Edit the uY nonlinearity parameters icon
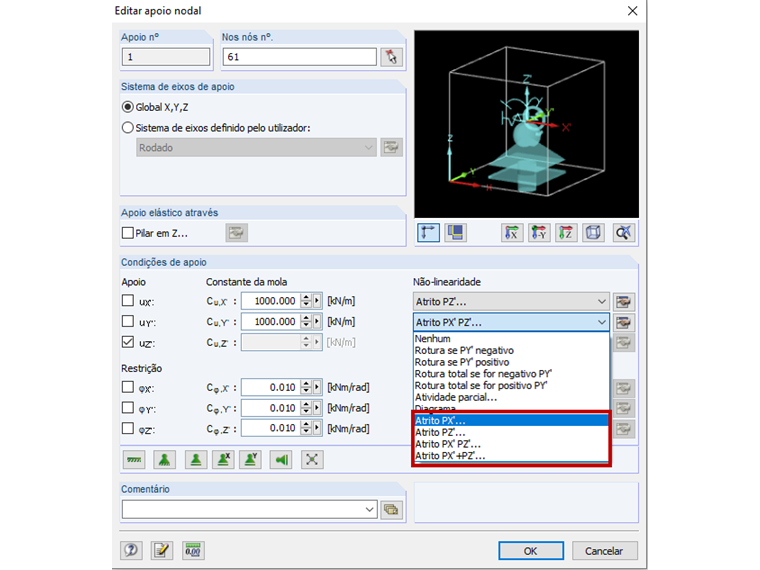The width and height of the screenshot is (760, 570). pos(624,322)
